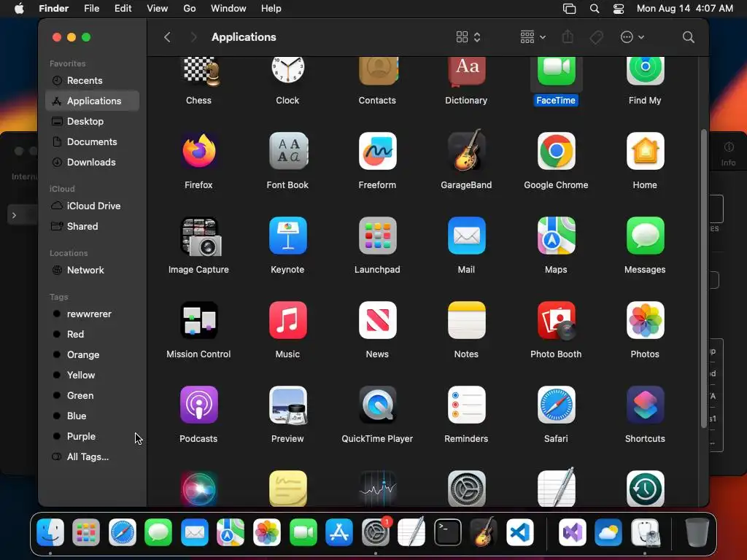The height and width of the screenshot is (560, 747).
Task: Open the group-by options dropdown
Action: click(x=533, y=37)
